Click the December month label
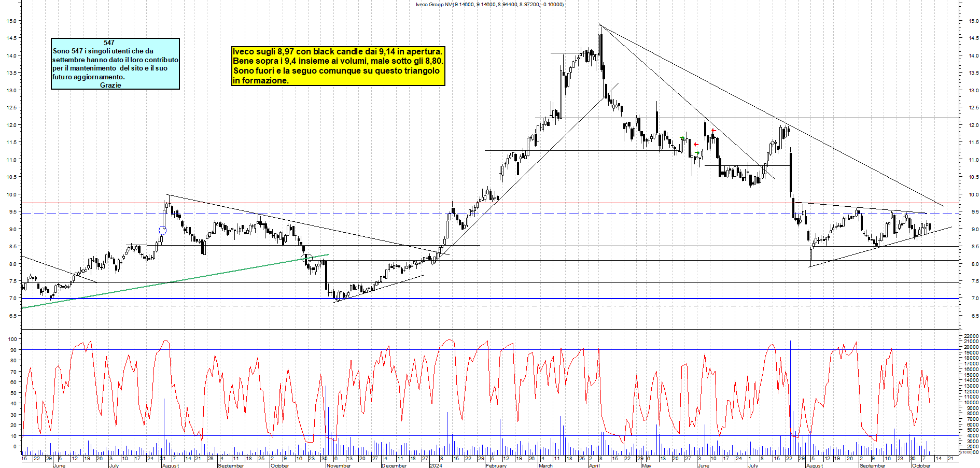The height and width of the screenshot is (468, 980). (x=394, y=465)
